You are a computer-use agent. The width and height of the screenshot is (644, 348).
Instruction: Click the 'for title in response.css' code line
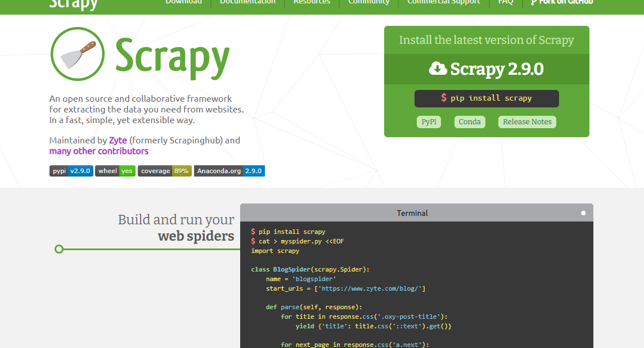click(364, 317)
